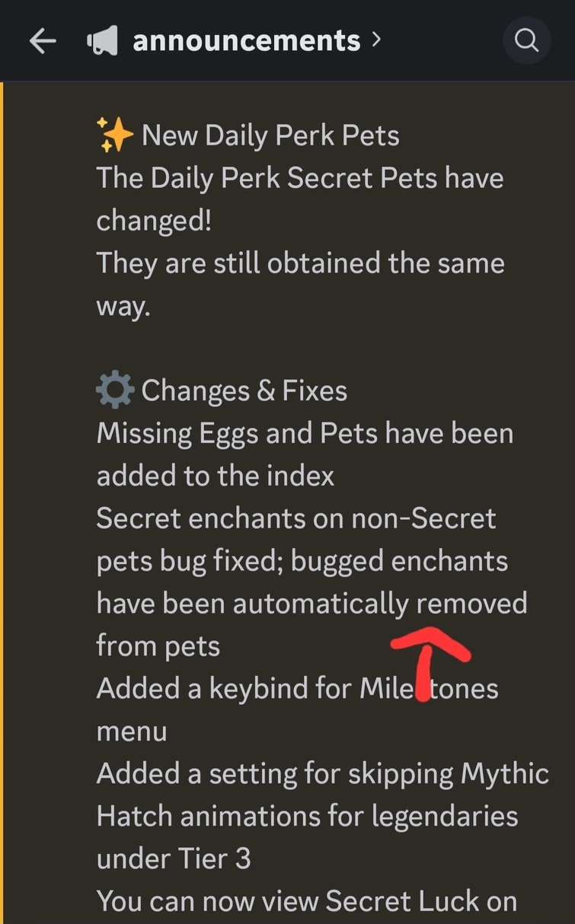Screen dimensions: 575x924
Task: Click the line about Daily Perk Secret Pets
Action: pos(300,199)
